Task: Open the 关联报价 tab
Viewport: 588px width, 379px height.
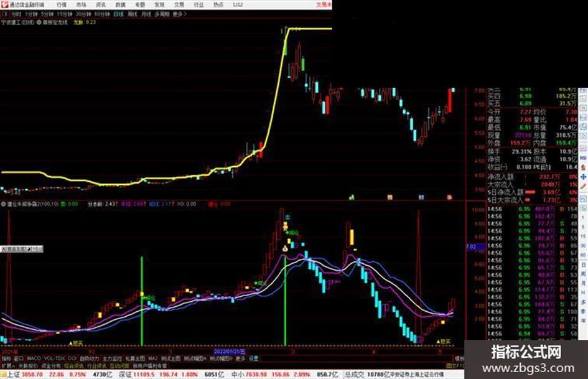Action: point(28,365)
